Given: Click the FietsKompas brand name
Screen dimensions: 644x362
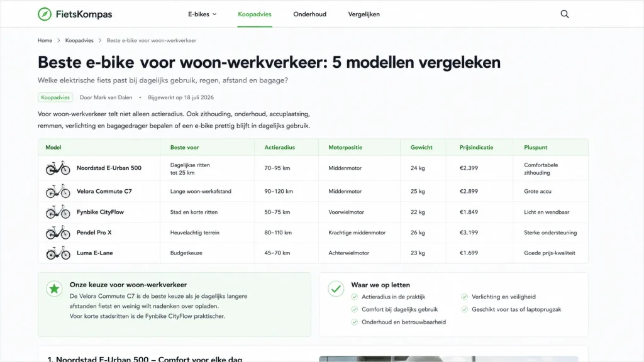Looking at the screenshot, I should (84, 14).
